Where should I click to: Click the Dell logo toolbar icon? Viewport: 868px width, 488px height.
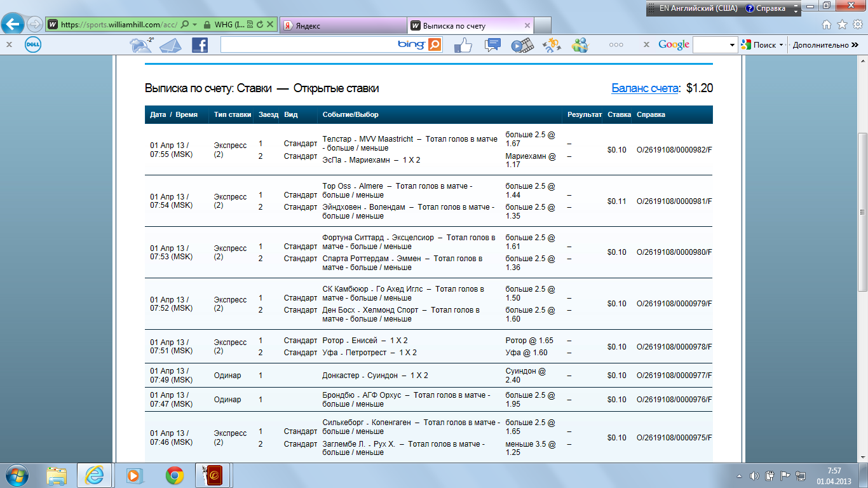(x=33, y=45)
